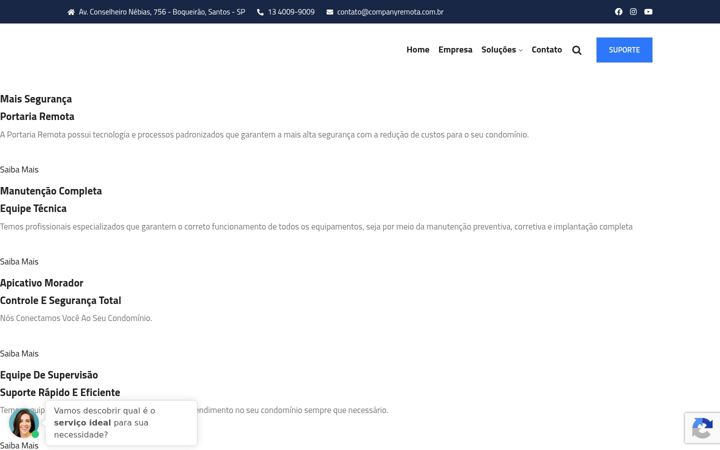Click the phone number 13 4009-9009
The height and width of the screenshot is (450, 720).
pyautogui.click(x=291, y=12)
